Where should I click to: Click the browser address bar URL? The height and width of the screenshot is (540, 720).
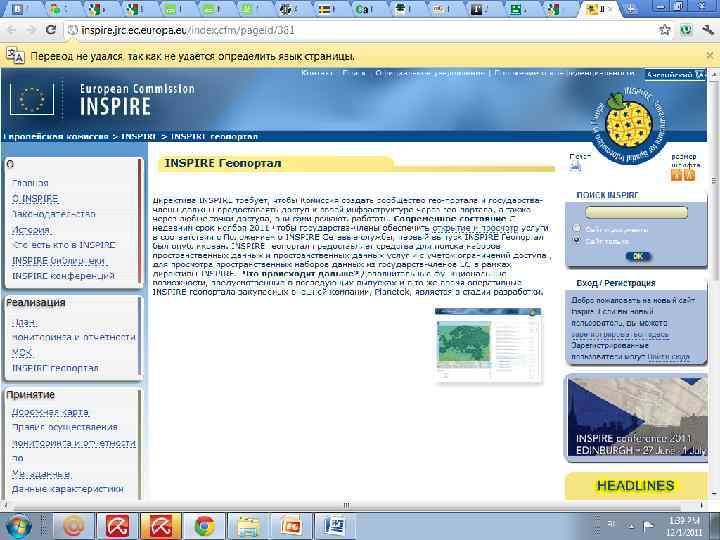tap(188, 30)
